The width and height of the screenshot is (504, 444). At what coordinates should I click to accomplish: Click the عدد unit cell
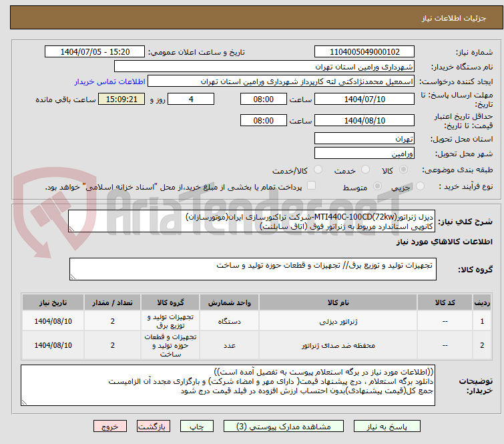pyautogui.click(x=229, y=345)
